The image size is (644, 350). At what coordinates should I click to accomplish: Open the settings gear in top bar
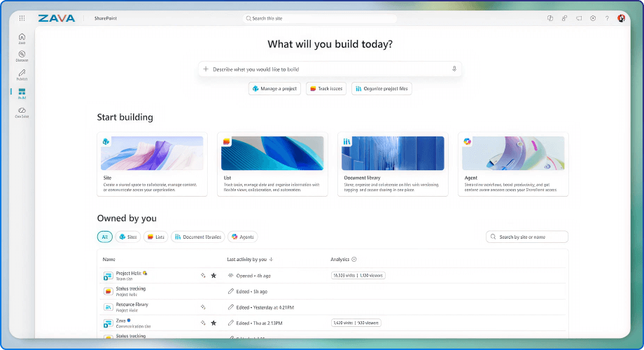click(x=593, y=18)
